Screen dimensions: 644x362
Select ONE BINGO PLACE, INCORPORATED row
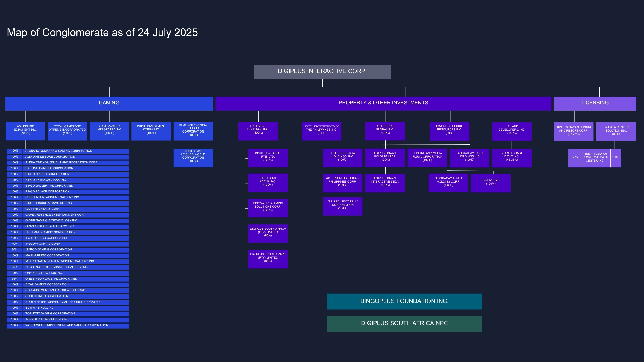point(68,279)
